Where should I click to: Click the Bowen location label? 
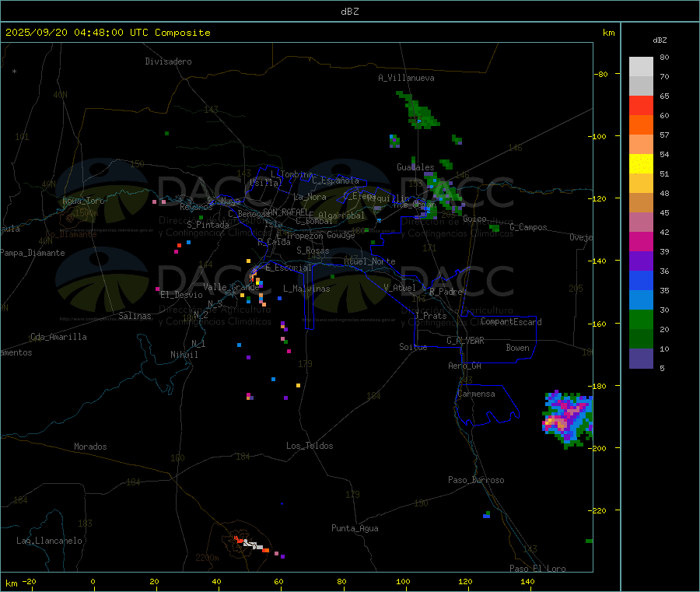pos(517,348)
